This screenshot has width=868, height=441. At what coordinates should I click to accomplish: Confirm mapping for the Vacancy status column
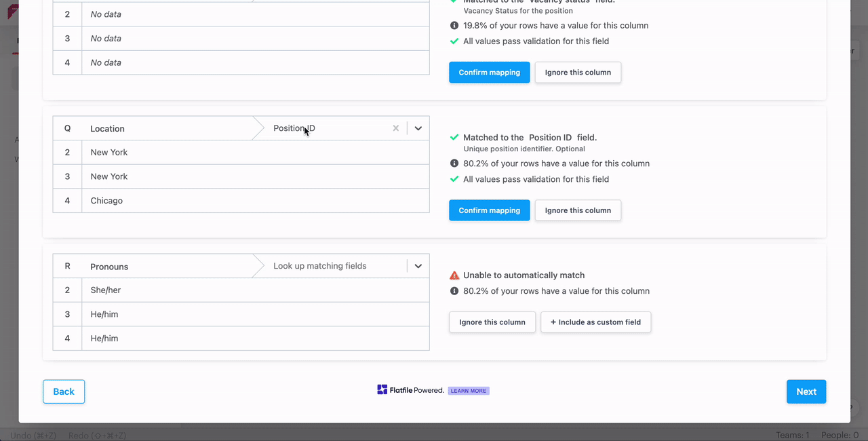pos(489,73)
